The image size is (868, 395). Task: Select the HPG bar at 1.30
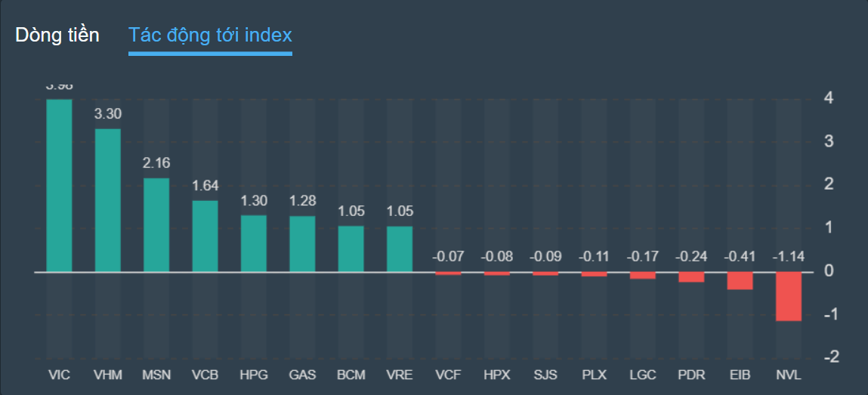254,243
